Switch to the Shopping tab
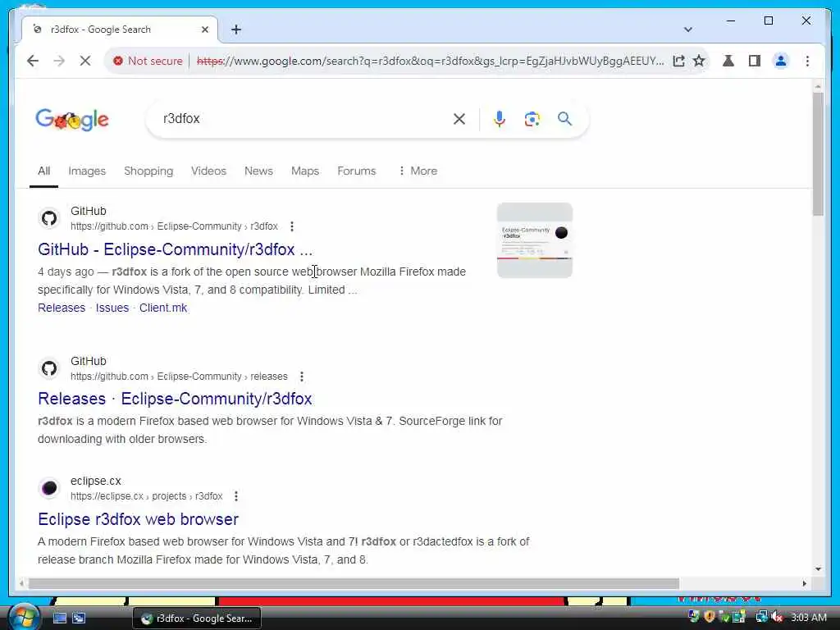The height and width of the screenshot is (630, 840). pos(148,171)
